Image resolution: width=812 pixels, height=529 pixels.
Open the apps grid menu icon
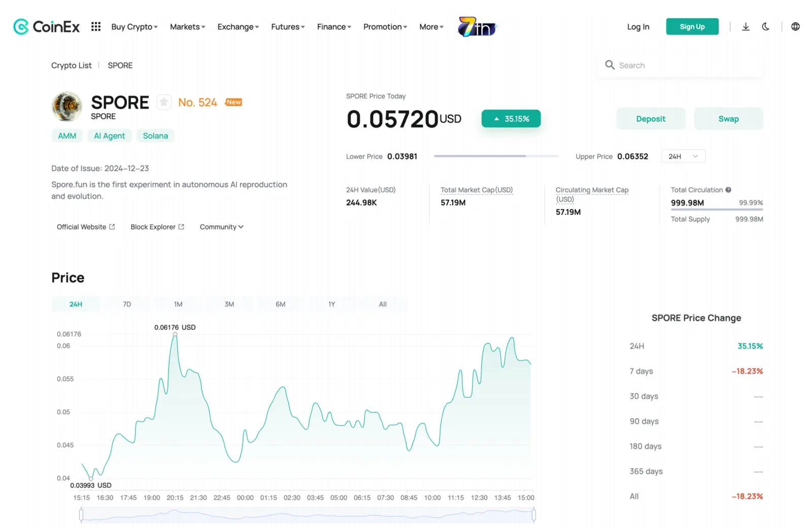tap(96, 26)
